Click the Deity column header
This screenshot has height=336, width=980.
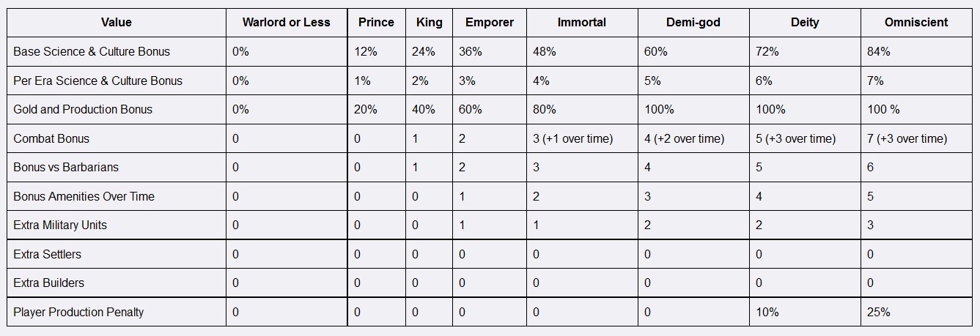(804, 23)
